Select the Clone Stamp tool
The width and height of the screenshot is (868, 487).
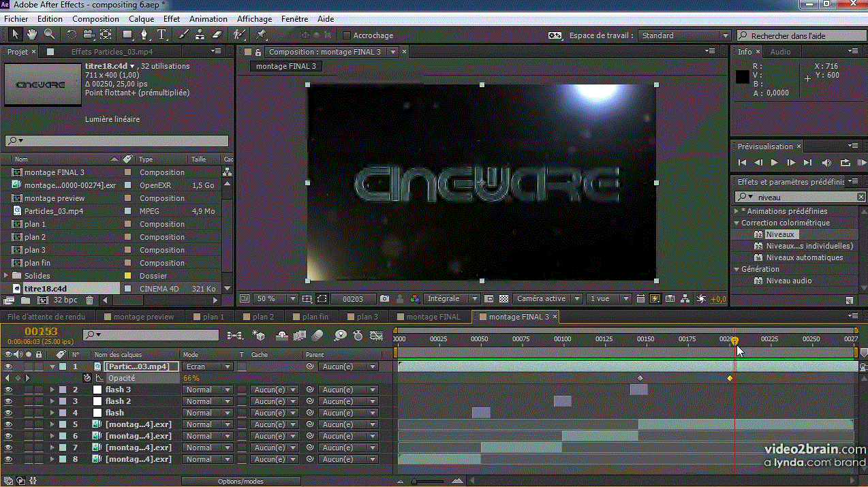(x=200, y=34)
